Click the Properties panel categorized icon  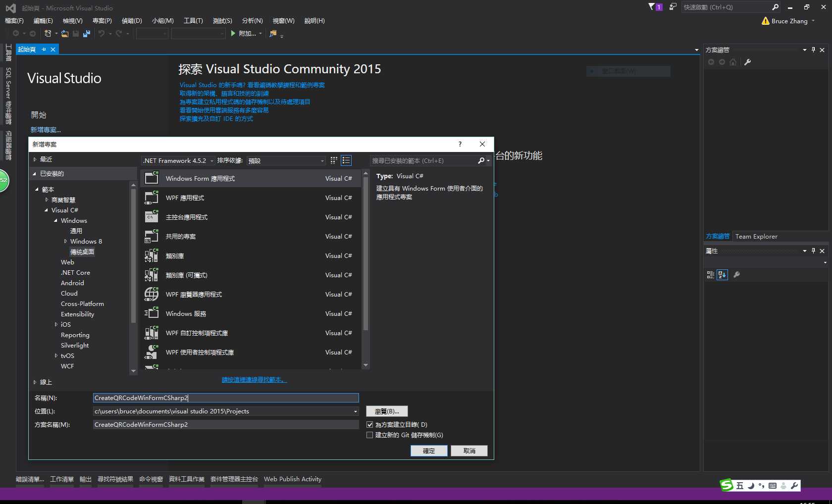coord(711,275)
